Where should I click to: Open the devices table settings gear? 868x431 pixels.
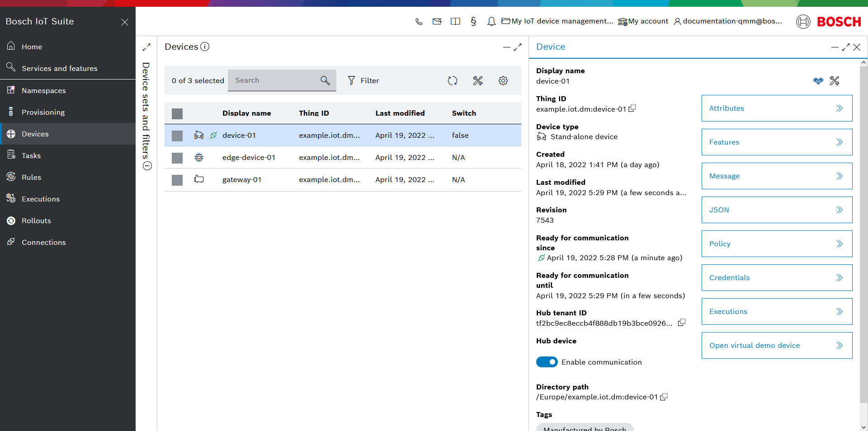pyautogui.click(x=503, y=80)
